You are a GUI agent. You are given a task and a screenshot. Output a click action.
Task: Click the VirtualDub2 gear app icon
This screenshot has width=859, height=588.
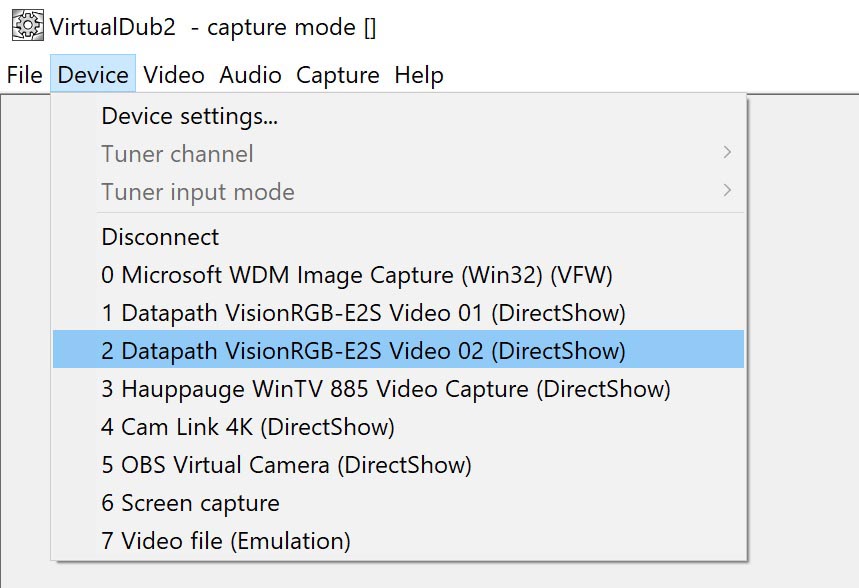27,25
